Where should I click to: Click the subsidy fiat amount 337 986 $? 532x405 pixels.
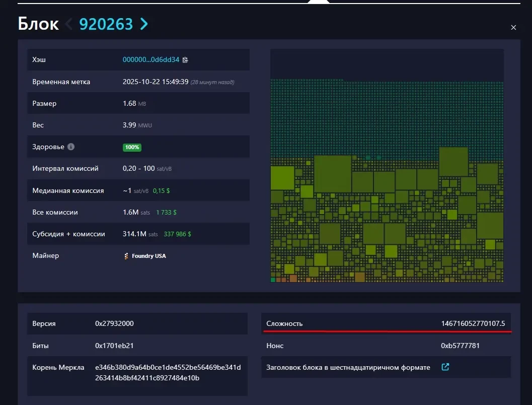177,234
